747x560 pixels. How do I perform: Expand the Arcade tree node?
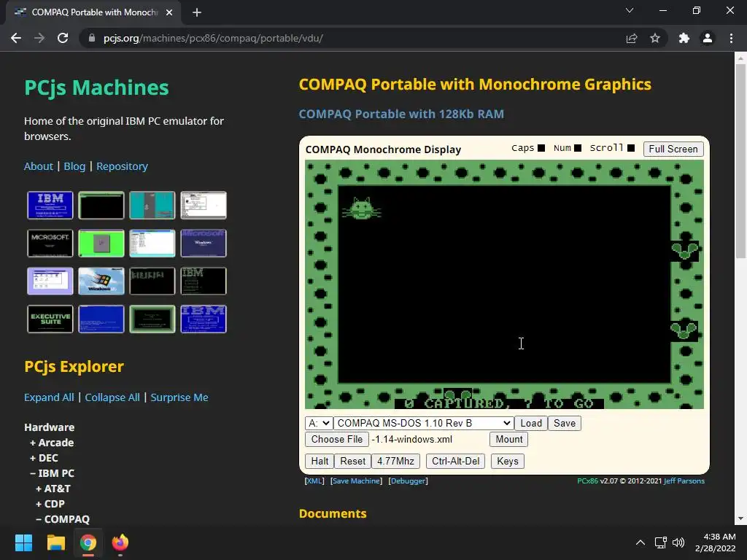pos(52,443)
